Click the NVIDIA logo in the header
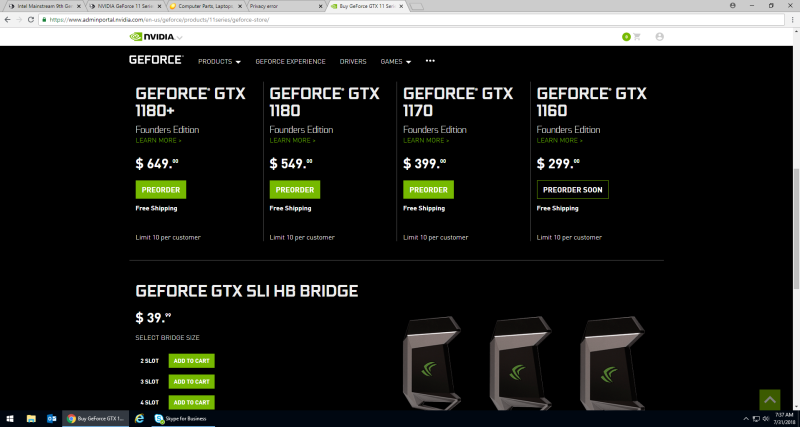Screen dimensions: 800x427 (152, 37)
